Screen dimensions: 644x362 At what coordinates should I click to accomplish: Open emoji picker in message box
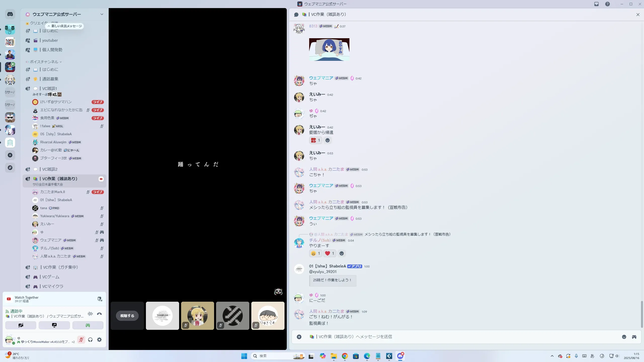coord(624,337)
